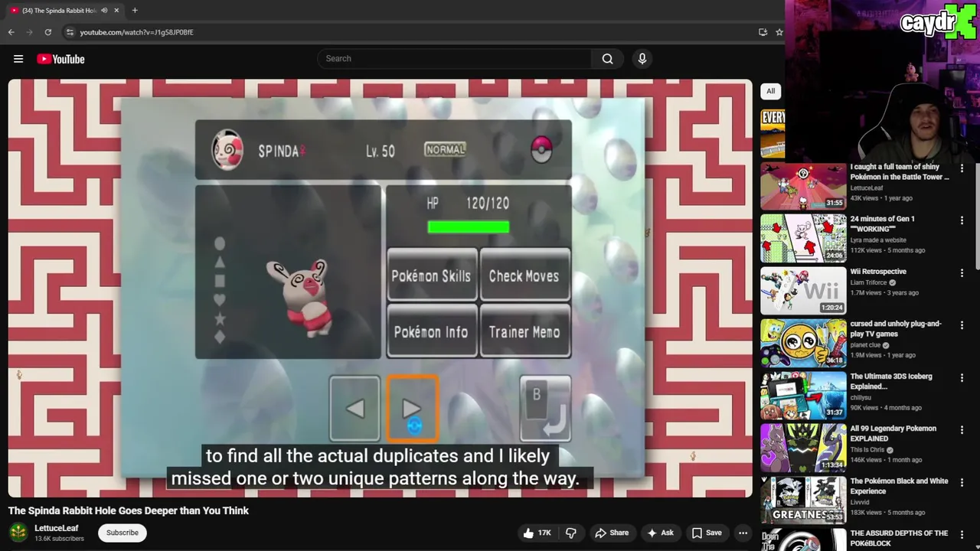Click This Is Chris channel name
The height and width of the screenshot is (551, 980).
click(x=867, y=450)
